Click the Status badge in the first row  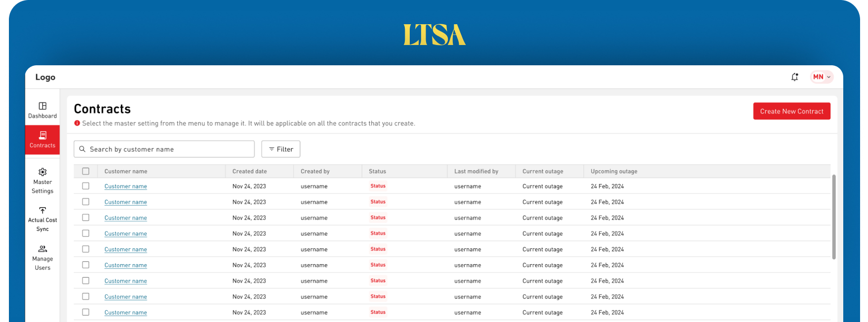pyautogui.click(x=378, y=186)
